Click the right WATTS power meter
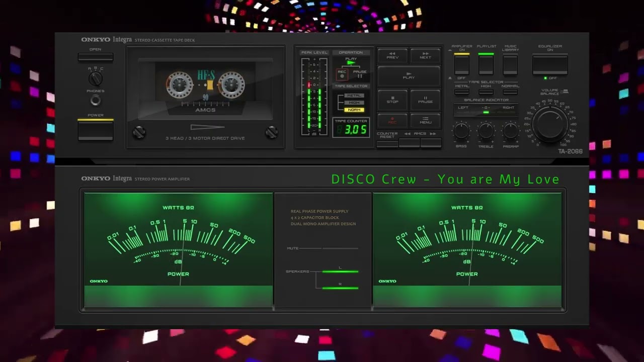 [x=467, y=249]
